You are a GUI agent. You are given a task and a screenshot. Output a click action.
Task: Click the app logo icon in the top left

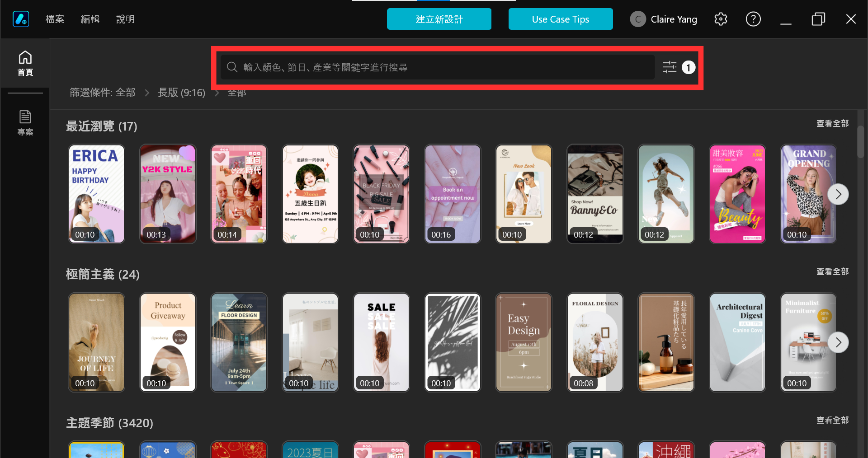(21, 19)
